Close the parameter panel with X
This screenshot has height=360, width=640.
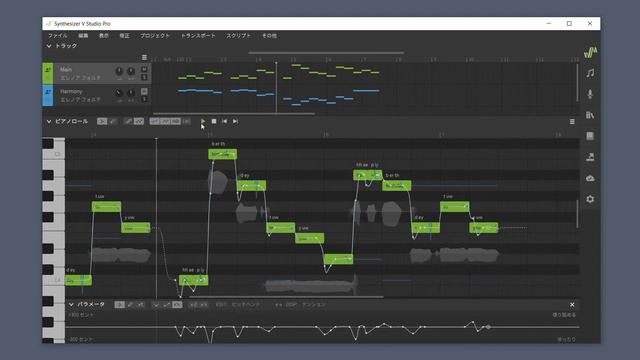point(572,304)
